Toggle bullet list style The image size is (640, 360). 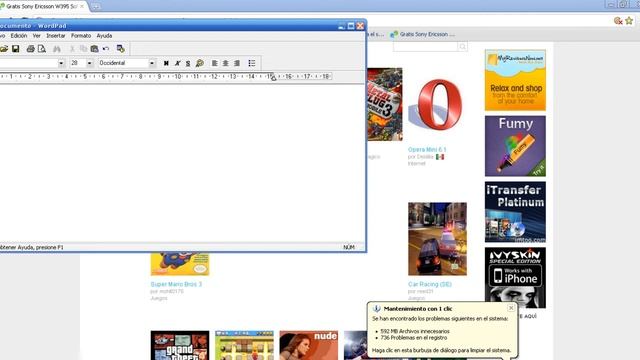click(251, 63)
